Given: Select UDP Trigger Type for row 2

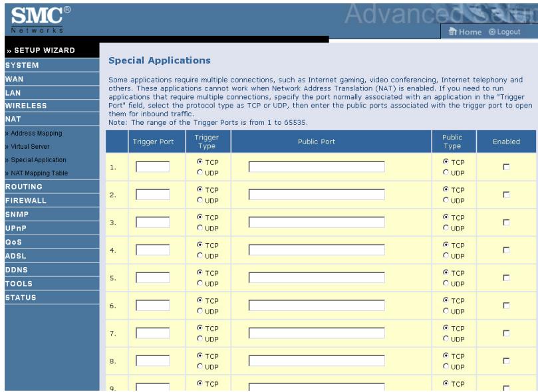Looking at the screenshot, I should click(200, 200).
